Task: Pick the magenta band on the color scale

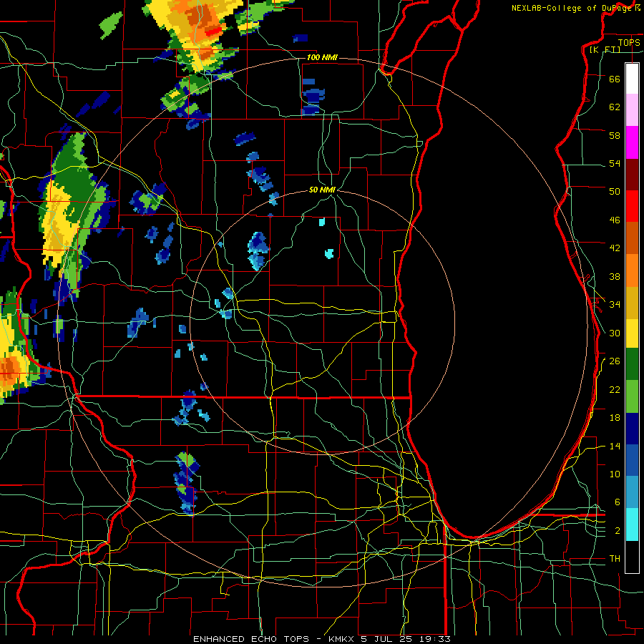Action: pyautogui.click(x=632, y=142)
